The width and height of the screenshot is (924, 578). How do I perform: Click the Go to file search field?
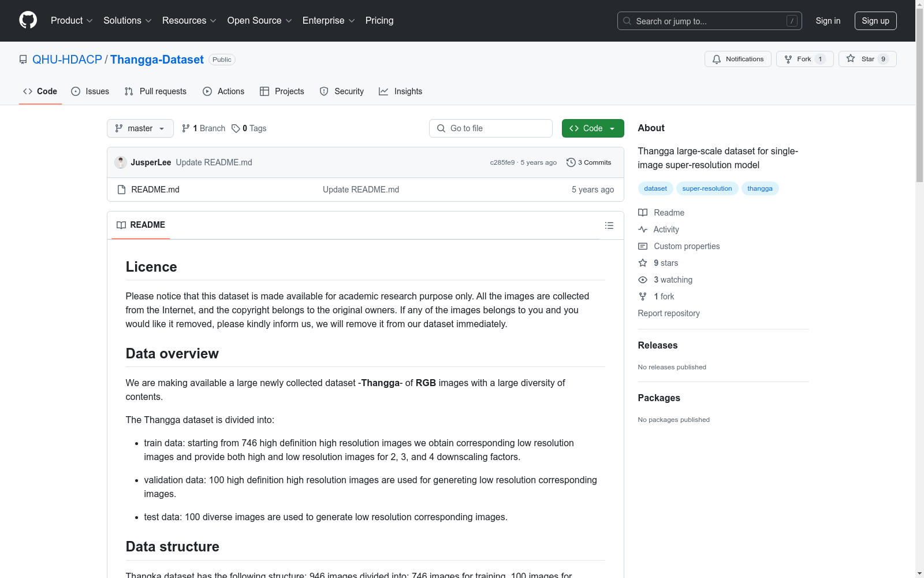(x=491, y=128)
